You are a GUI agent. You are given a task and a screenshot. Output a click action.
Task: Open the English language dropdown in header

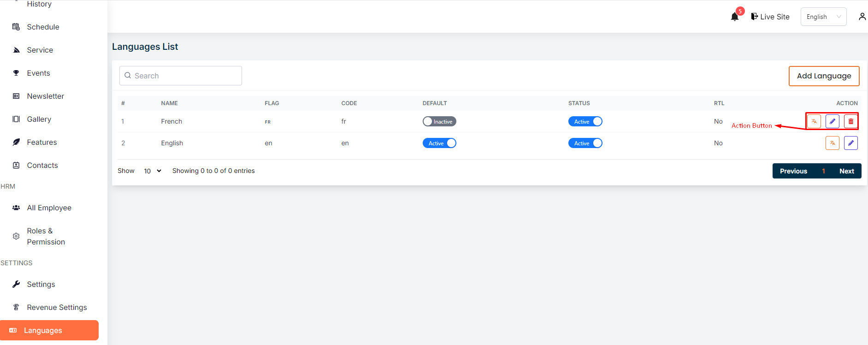(823, 17)
